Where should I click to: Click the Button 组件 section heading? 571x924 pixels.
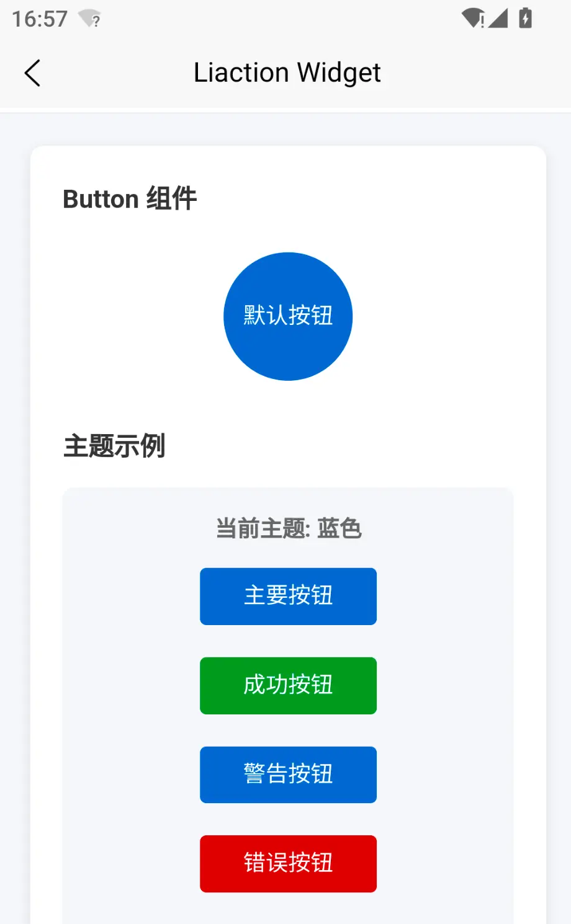click(130, 199)
